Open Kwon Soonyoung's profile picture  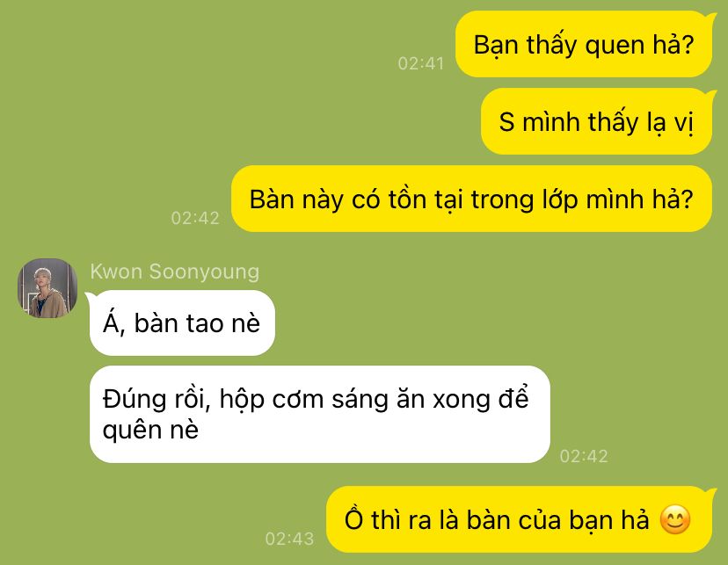coord(47,288)
